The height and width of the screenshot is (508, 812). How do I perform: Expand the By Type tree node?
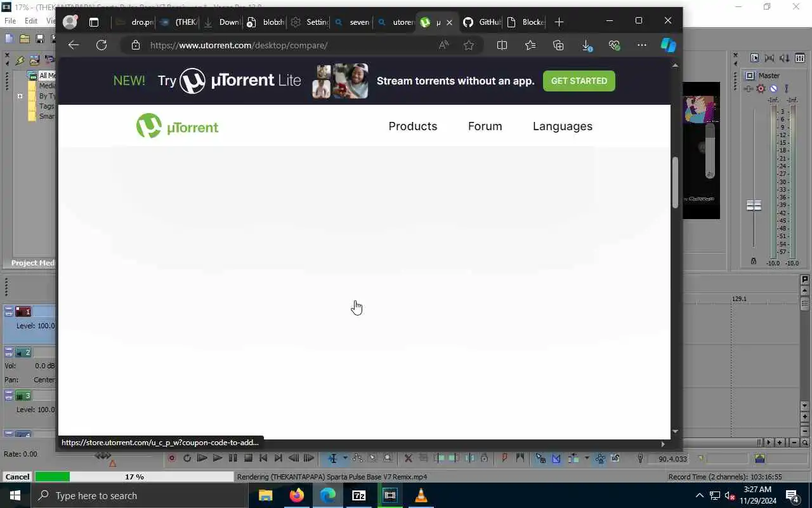click(20, 97)
